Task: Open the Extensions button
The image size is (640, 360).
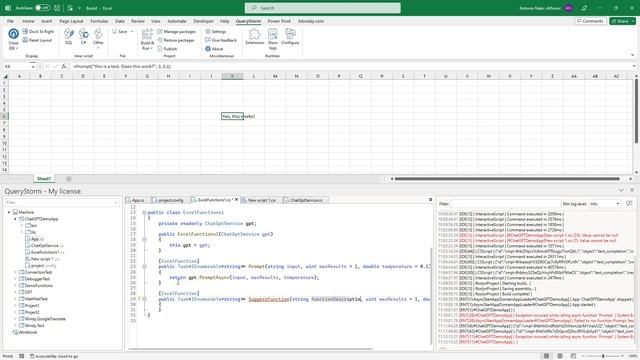Action: point(255,37)
